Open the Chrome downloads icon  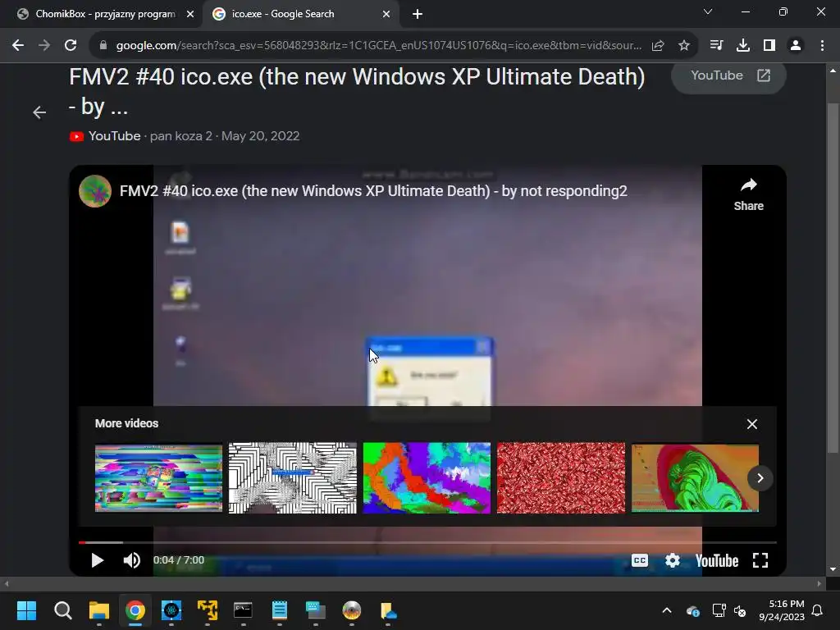[x=743, y=46]
